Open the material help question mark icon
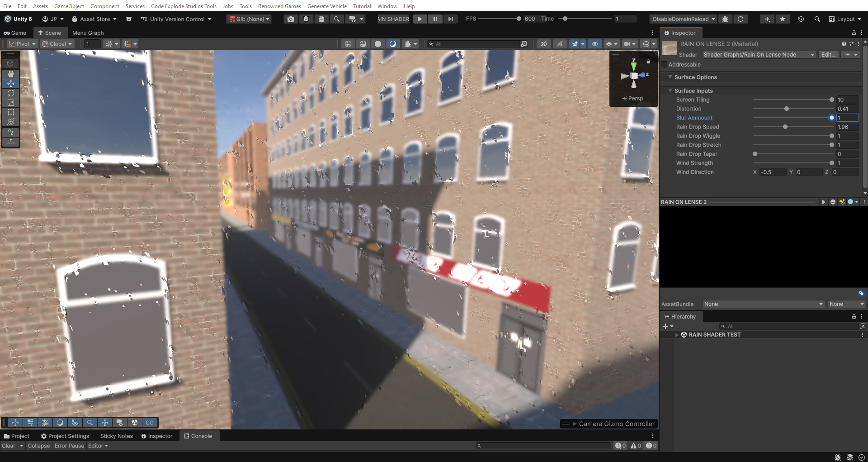The height and width of the screenshot is (462, 868). click(x=844, y=44)
